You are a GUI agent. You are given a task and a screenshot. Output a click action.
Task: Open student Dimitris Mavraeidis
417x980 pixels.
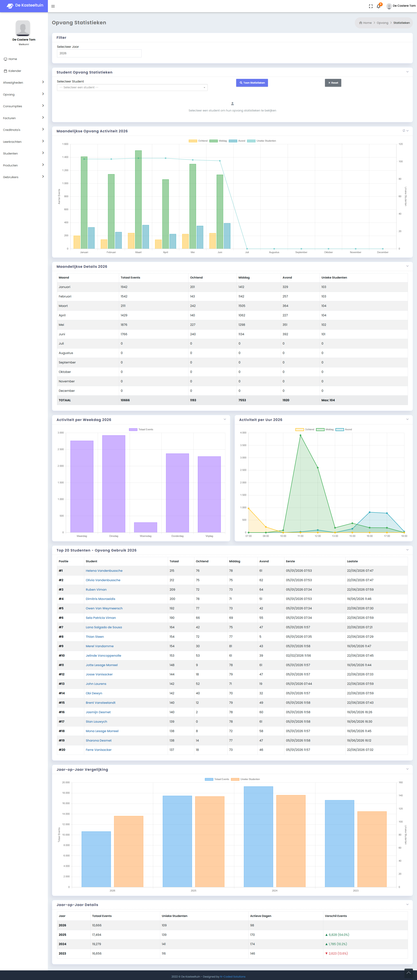100,599
